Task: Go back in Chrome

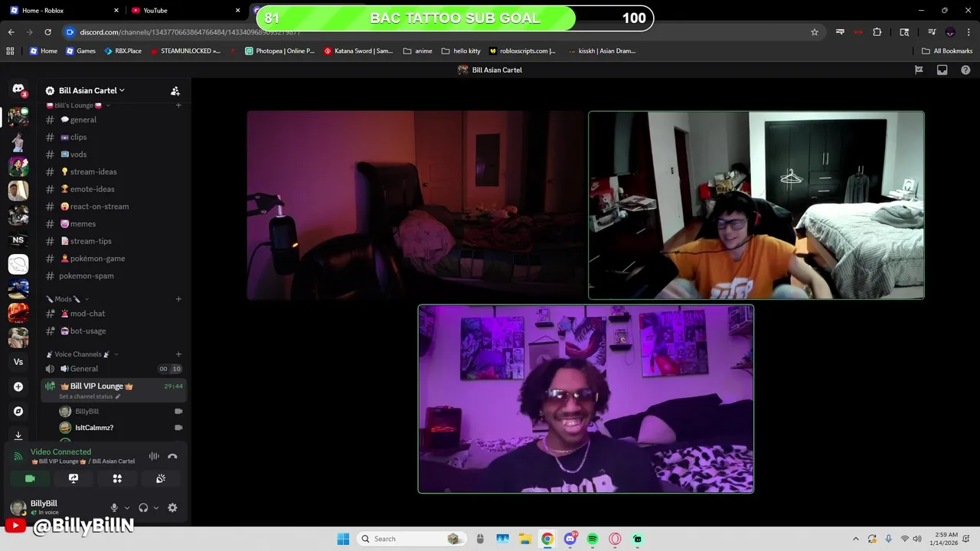Action: click(11, 32)
